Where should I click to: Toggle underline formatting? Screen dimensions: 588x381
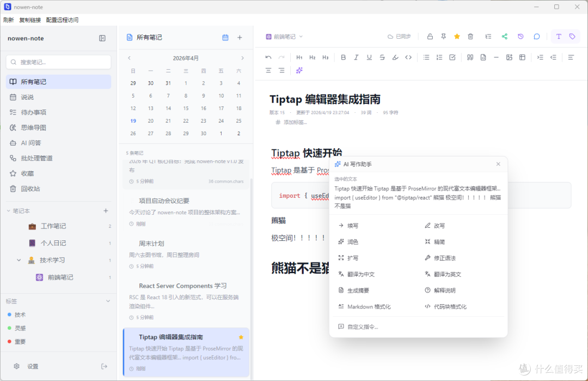[x=369, y=57]
